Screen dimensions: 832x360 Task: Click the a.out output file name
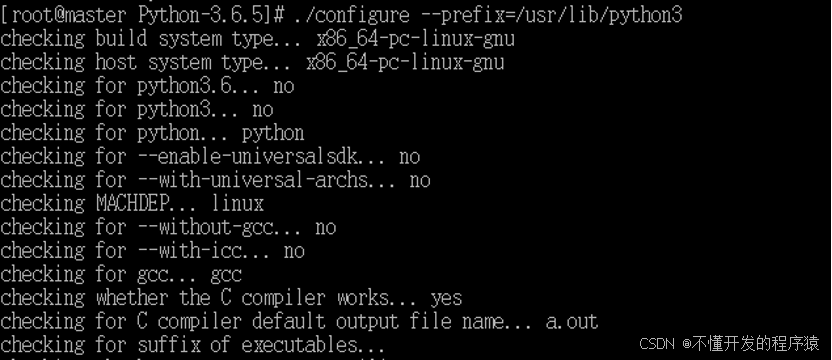click(572, 321)
